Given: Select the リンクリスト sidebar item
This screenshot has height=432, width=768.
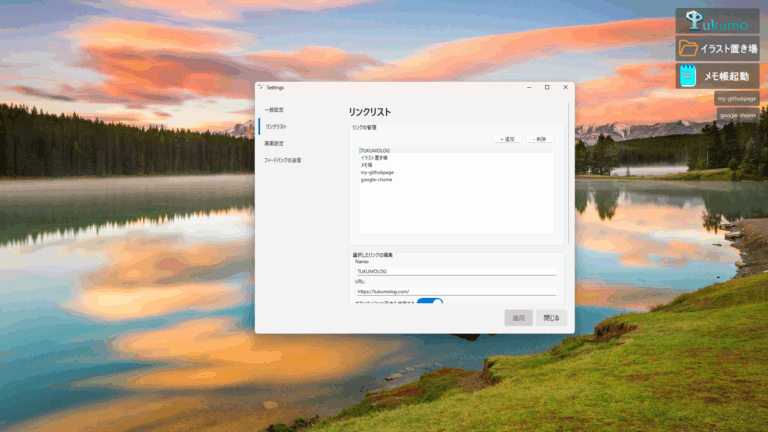Looking at the screenshot, I should 276,126.
